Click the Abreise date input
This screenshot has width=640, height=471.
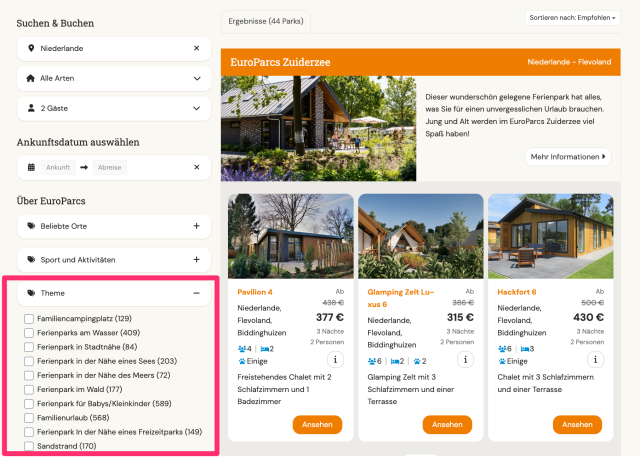(x=109, y=167)
